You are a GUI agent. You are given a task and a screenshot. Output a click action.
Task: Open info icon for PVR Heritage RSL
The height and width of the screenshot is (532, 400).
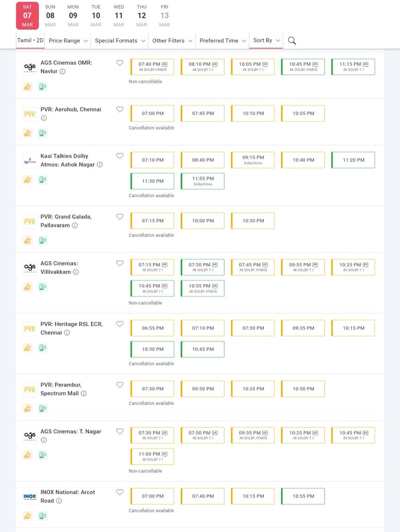click(67, 332)
